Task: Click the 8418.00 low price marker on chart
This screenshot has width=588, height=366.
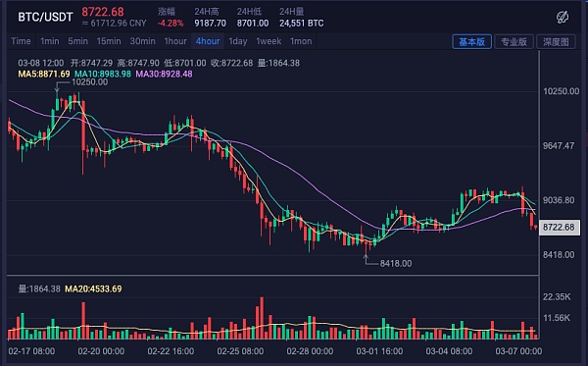Action: (396, 264)
